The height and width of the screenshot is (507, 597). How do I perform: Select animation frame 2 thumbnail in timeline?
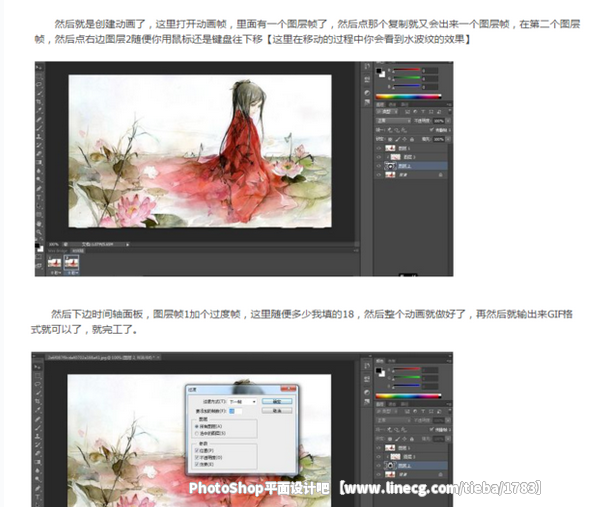pyautogui.click(x=72, y=263)
